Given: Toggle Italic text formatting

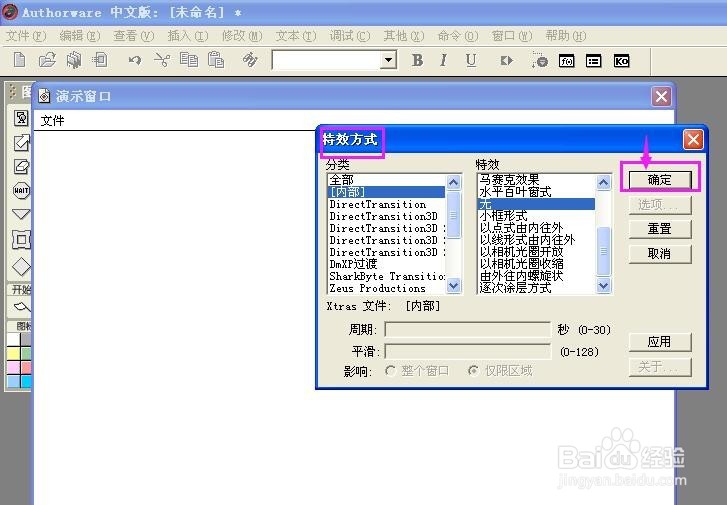Looking at the screenshot, I should [x=444, y=60].
